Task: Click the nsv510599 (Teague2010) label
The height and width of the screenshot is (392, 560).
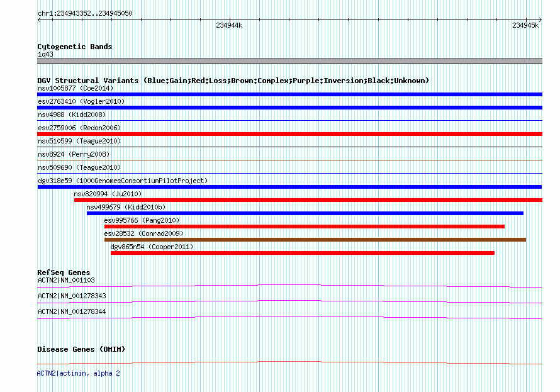Action: [x=79, y=141]
